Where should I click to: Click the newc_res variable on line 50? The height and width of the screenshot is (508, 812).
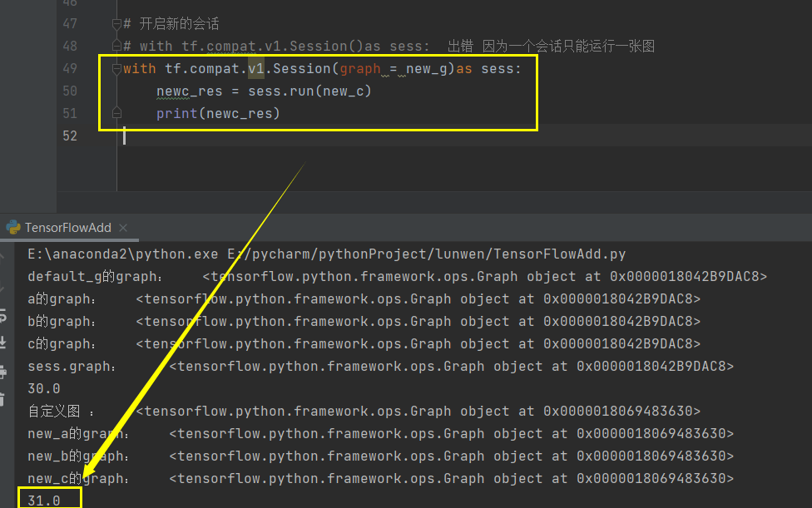point(189,91)
